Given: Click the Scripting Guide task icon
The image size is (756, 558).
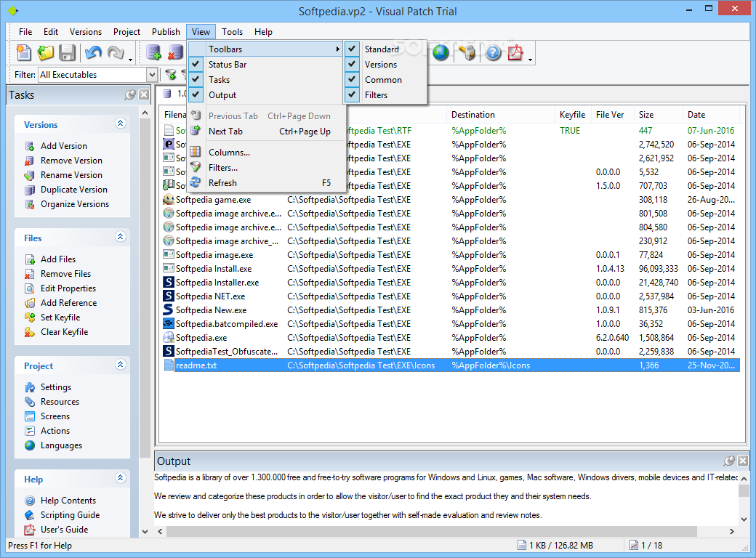Looking at the screenshot, I should point(30,515).
